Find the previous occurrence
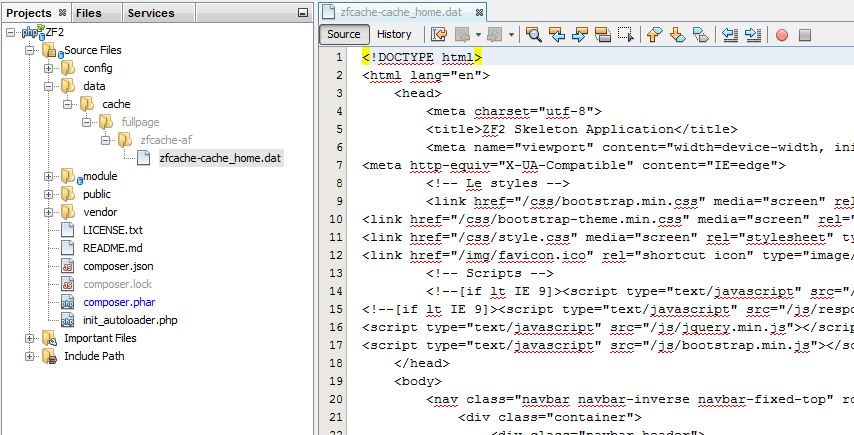854x435 pixels. coord(557,35)
